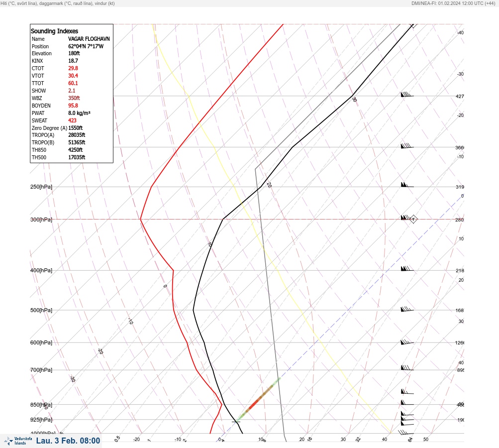Click the TTOT value 60.1
Screen dimensions: 499x448
click(x=73, y=83)
